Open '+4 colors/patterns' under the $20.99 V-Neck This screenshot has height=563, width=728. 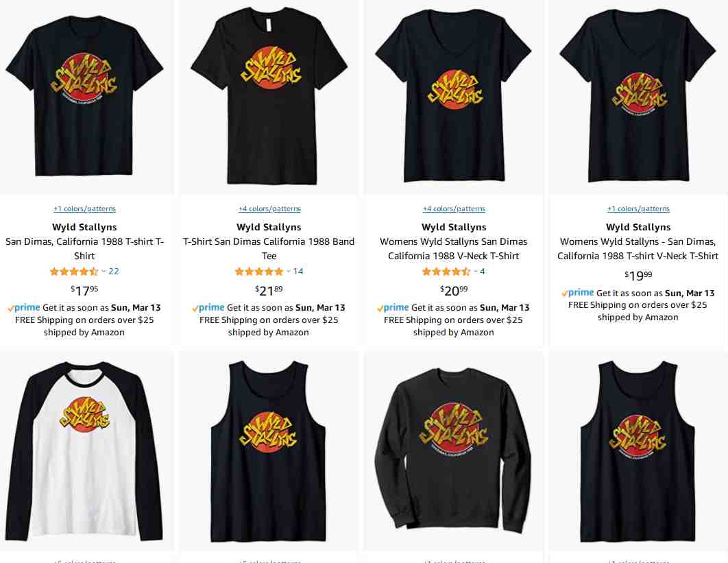(x=454, y=208)
